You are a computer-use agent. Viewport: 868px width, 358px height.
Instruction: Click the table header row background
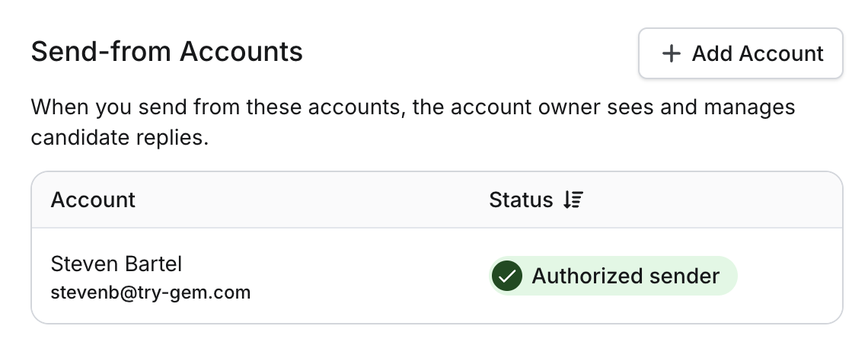tap(437, 200)
